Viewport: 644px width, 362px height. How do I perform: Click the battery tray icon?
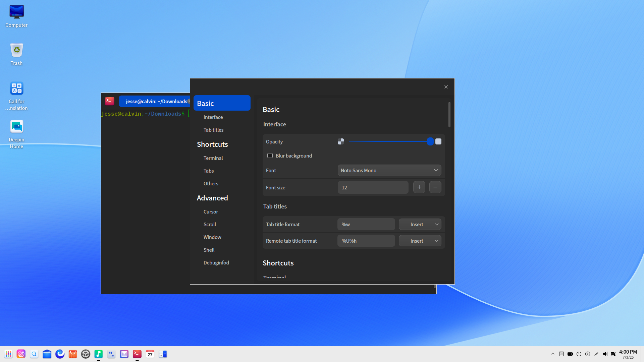pos(570,354)
